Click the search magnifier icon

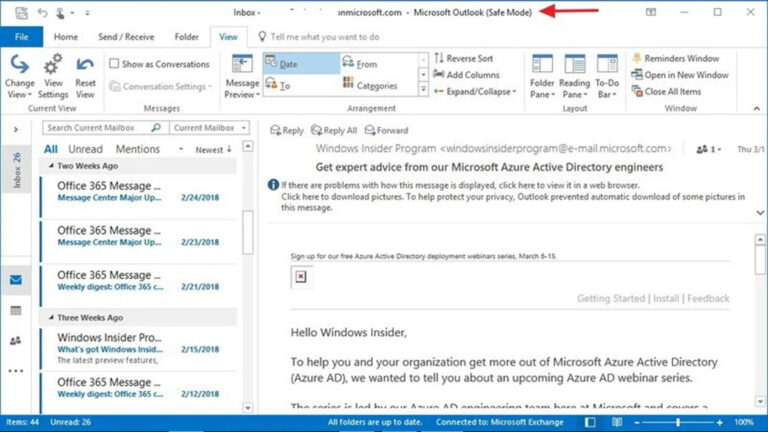pyautogui.click(x=156, y=127)
